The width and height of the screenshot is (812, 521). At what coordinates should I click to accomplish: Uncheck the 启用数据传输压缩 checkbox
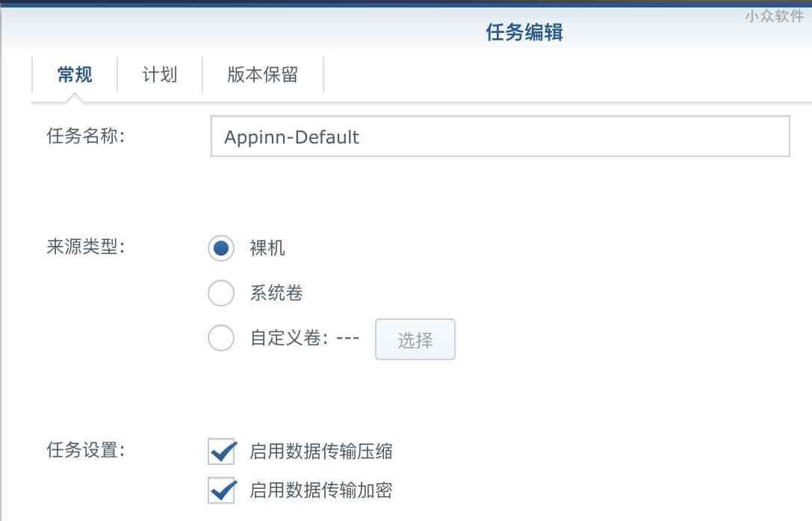(221, 451)
